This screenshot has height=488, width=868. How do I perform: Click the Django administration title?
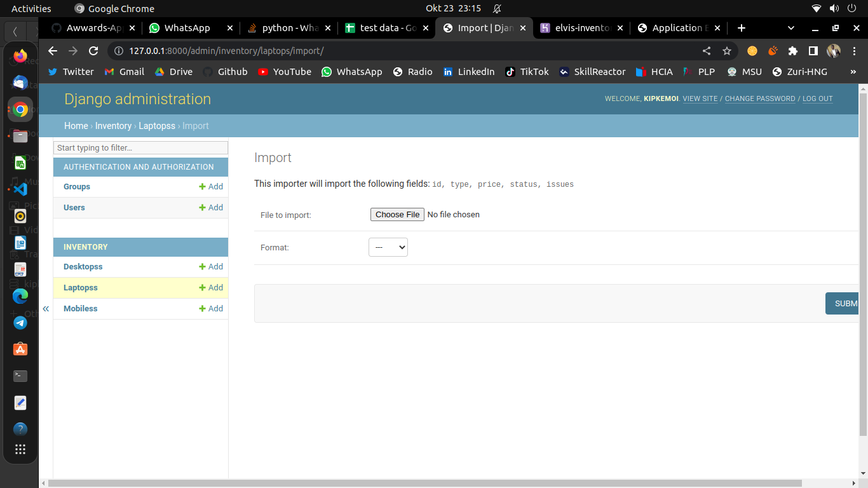138,99
